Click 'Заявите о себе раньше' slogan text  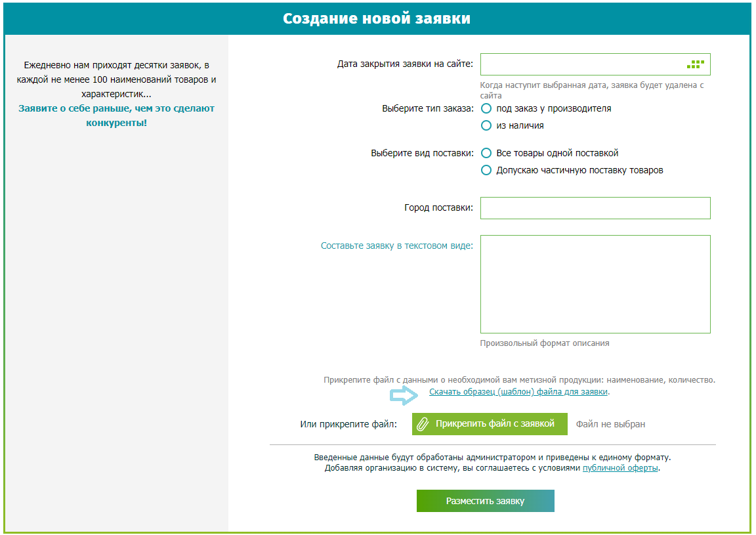tap(116, 116)
